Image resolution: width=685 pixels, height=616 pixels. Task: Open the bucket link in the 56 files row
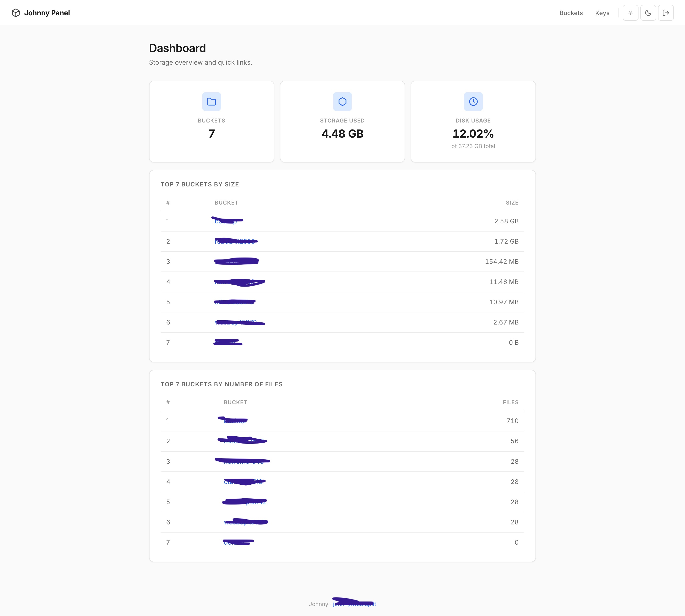click(x=244, y=441)
